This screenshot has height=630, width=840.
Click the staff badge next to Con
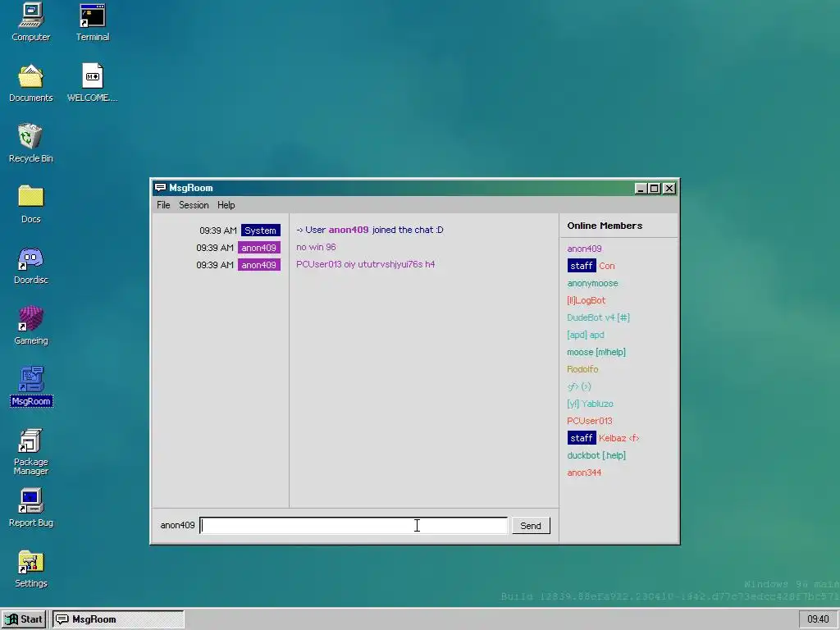click(582, 266)
